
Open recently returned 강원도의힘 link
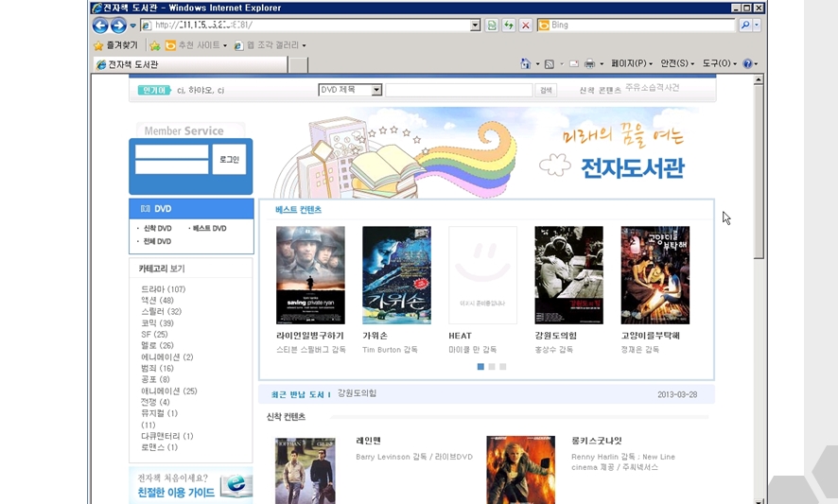(357, 393)
